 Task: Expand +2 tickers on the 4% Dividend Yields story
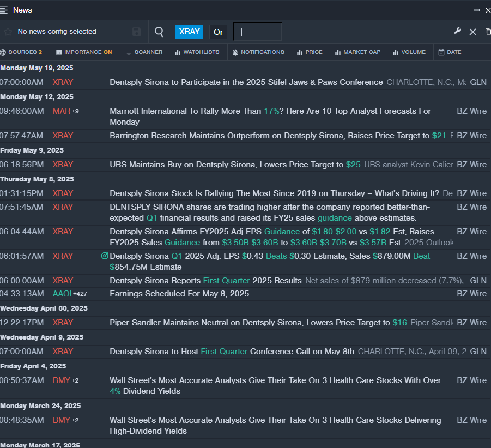point(75,380)
